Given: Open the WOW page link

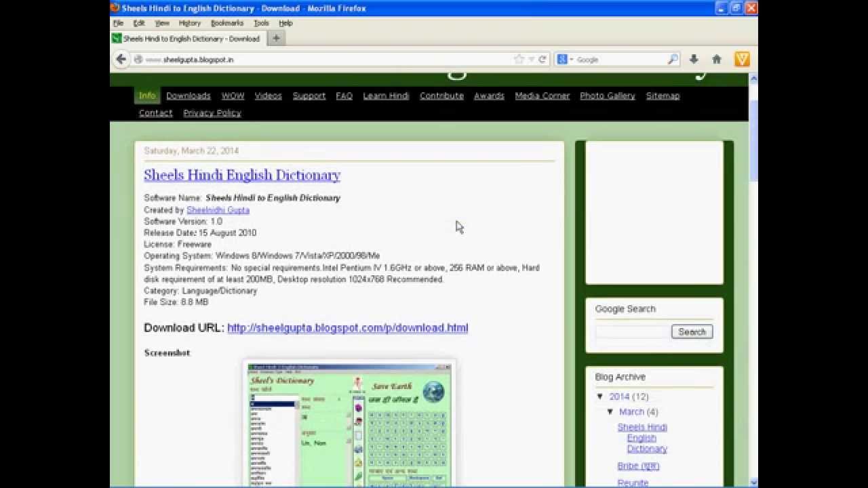Looking at the screenshot, I should (x=233, y=96).
